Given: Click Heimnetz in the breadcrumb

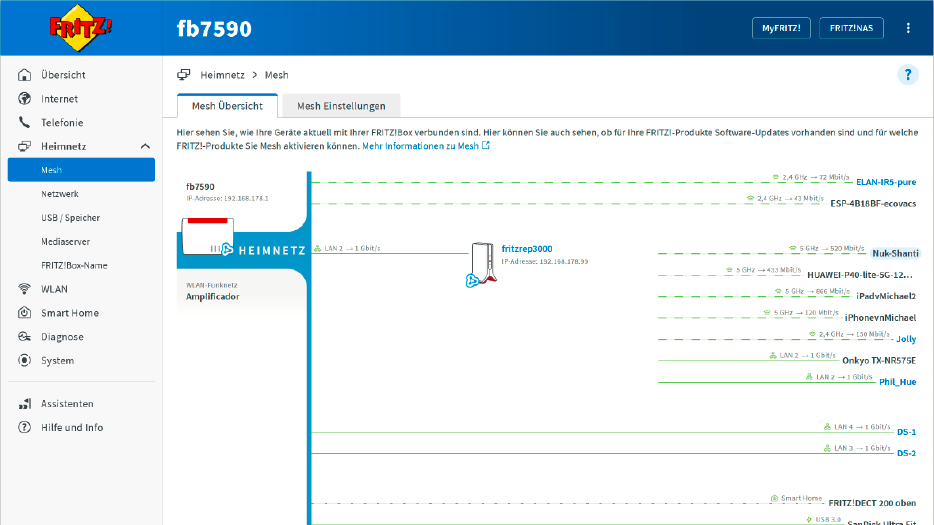Looking at the screenshot, I should coord(222,74).
